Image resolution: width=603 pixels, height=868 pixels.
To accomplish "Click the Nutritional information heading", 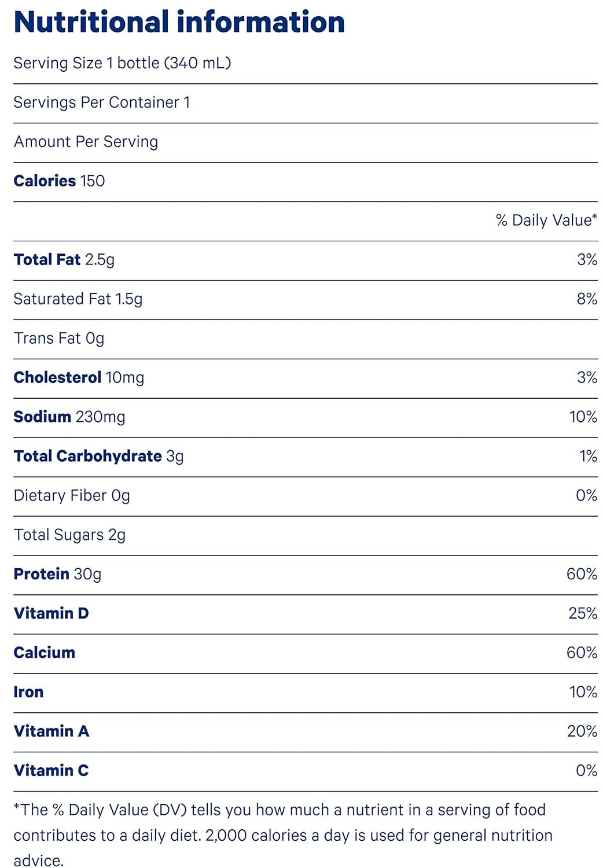I will [x=179, y=23].
